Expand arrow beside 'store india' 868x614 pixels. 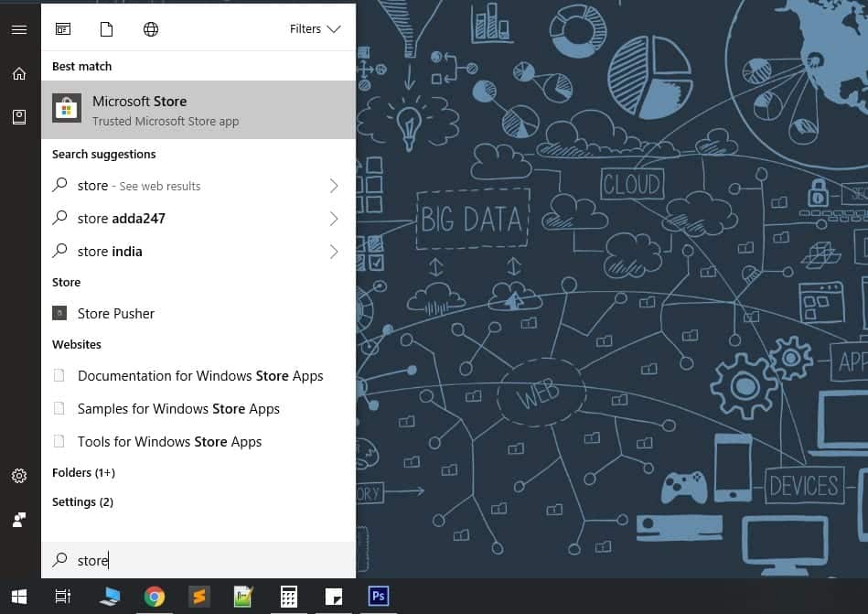[334, 252]
